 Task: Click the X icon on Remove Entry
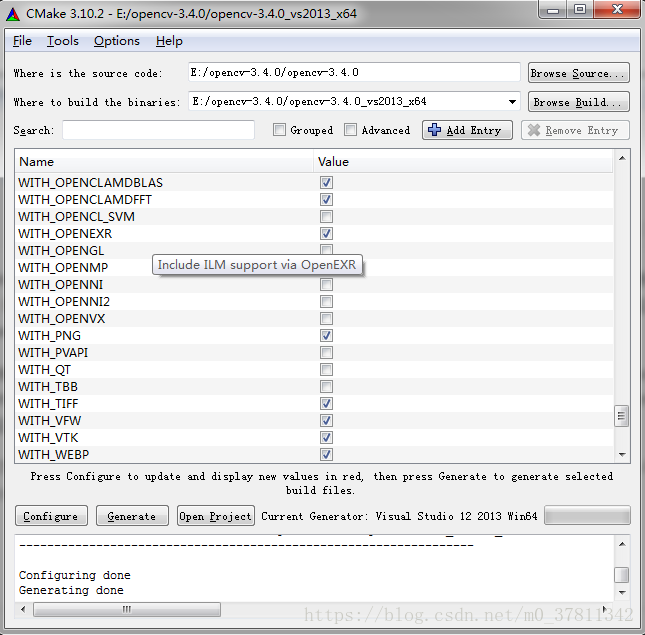click(x=534, y=130)
